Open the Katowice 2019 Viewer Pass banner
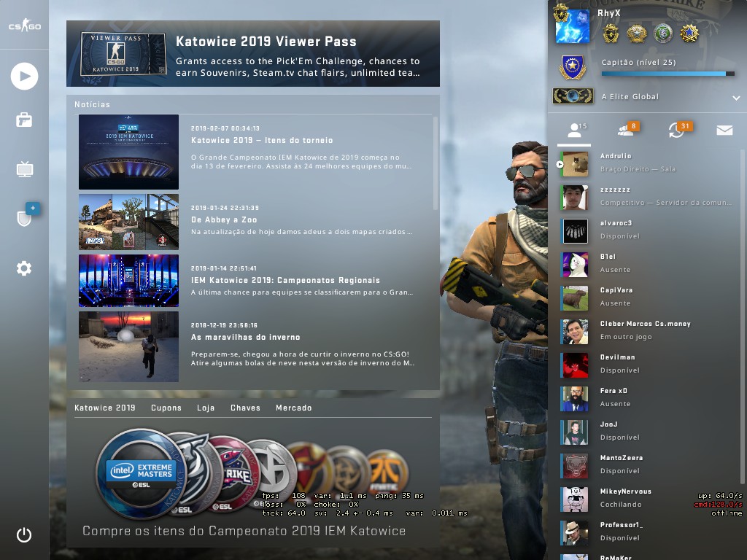The height and width of the screenshot is (560, 747). [253, 53]
